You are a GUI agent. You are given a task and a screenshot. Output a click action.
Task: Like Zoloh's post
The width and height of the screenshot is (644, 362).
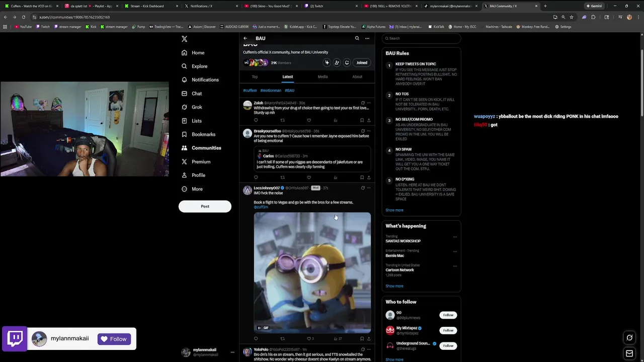(x=309, y=121)
